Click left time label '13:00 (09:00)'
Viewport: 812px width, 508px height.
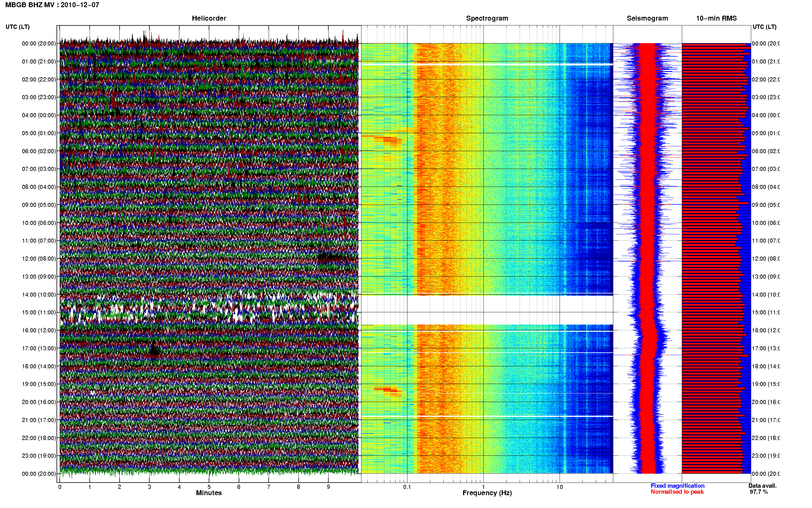[x=39, y=277]
